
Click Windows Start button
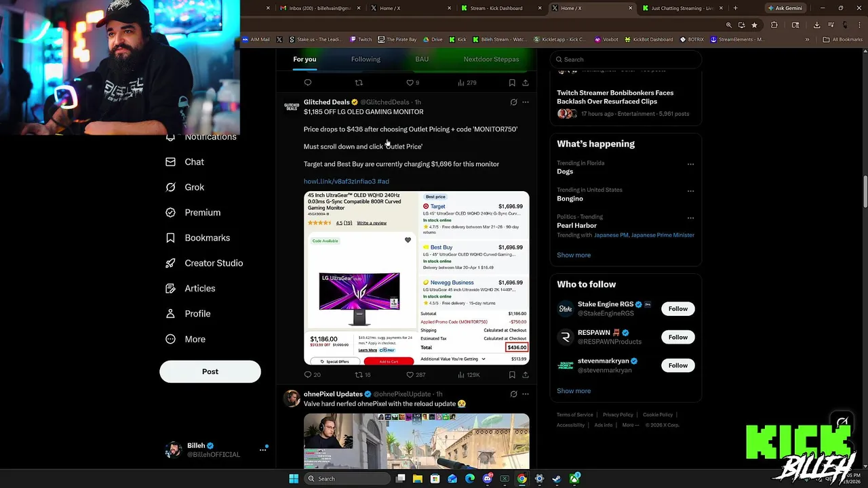click(294, 479)
